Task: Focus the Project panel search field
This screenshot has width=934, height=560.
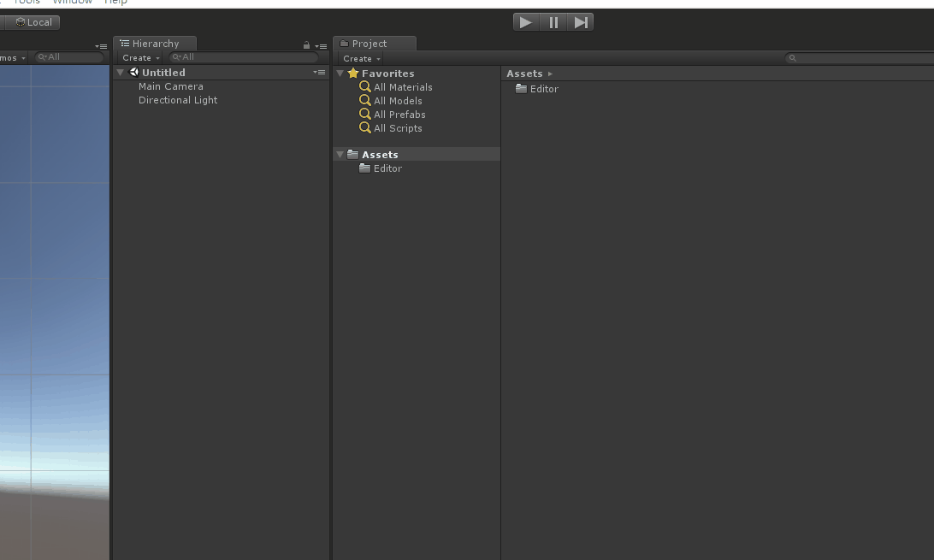Action: tap(860, 58)
